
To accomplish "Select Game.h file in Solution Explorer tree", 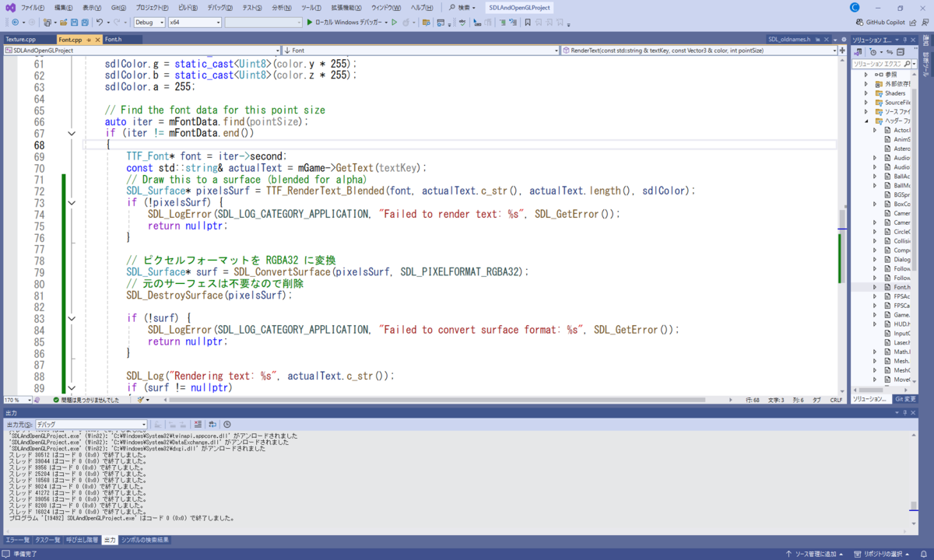I will point(901,315).
